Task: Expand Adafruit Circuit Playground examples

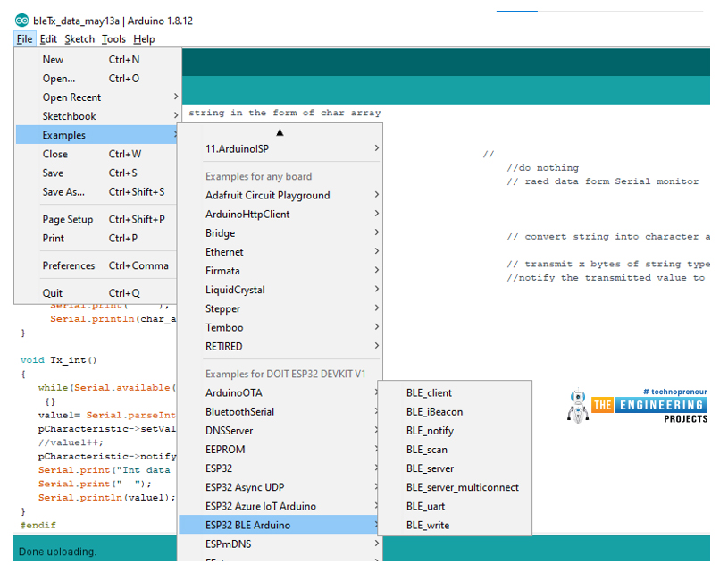Action: click(280, 195)
